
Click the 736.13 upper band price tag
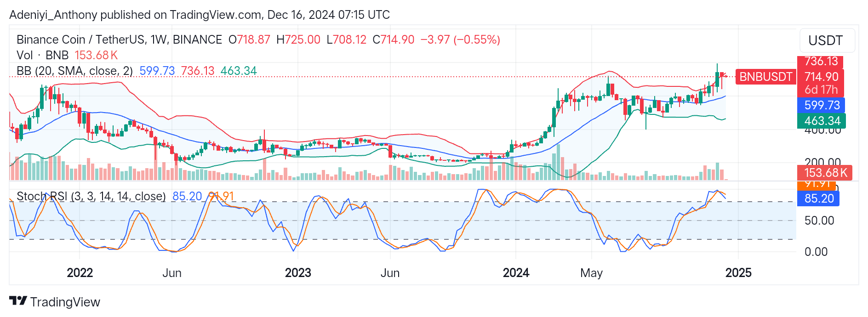tap(821, 61)
